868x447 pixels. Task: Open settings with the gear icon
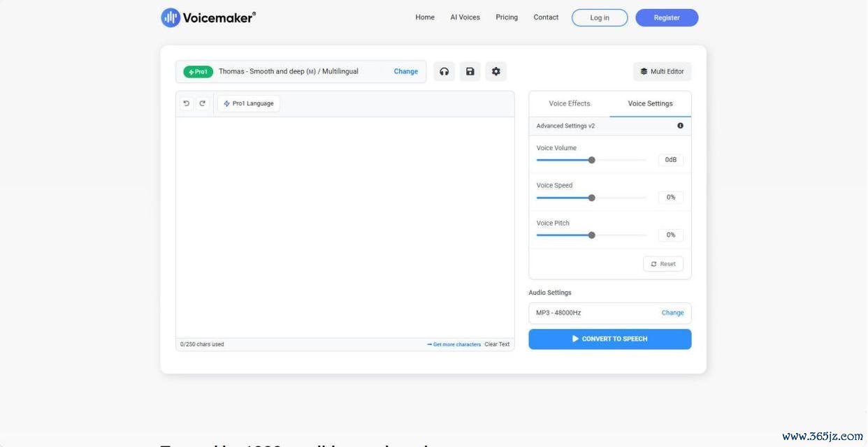(496, 71)
